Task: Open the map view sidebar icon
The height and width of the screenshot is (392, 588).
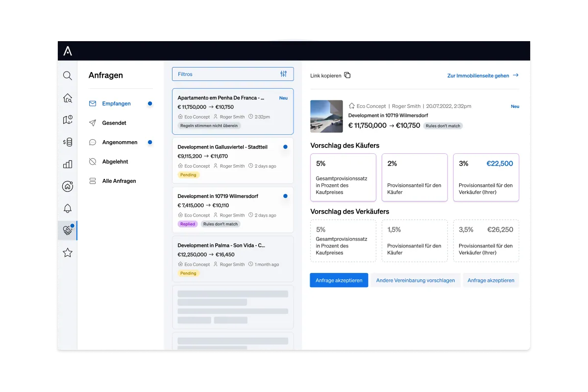Action: click(68, 120)
